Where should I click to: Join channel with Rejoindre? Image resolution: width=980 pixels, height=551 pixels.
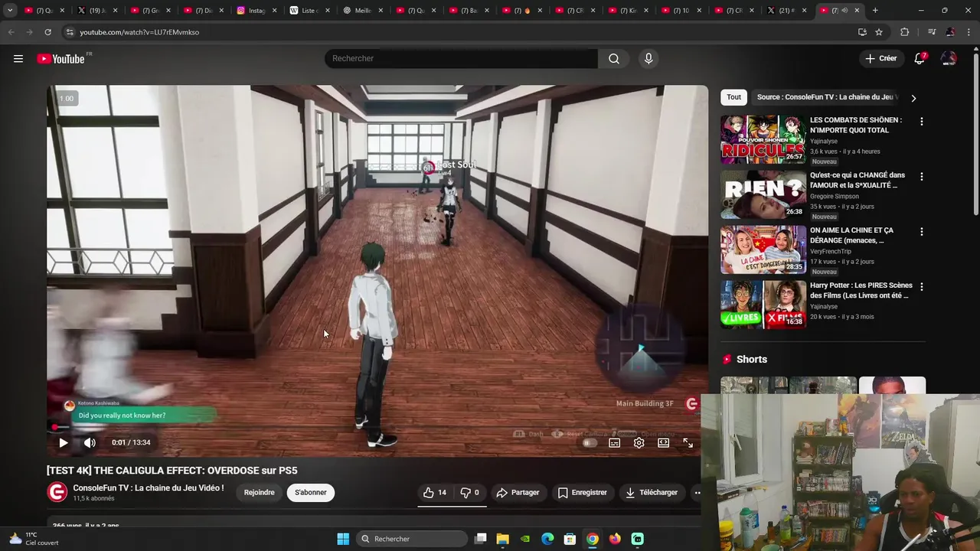click(x=259, y=493)
